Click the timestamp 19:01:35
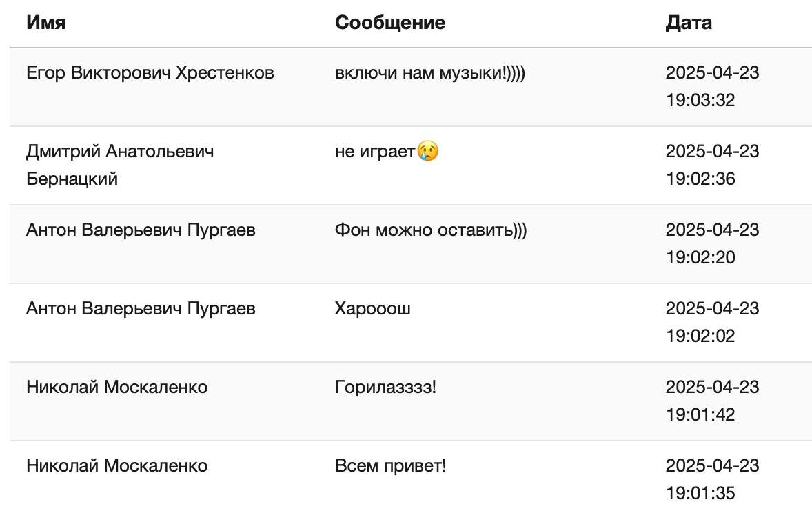Viewport: 812px width, 513px height. click(x=700, y=493)
